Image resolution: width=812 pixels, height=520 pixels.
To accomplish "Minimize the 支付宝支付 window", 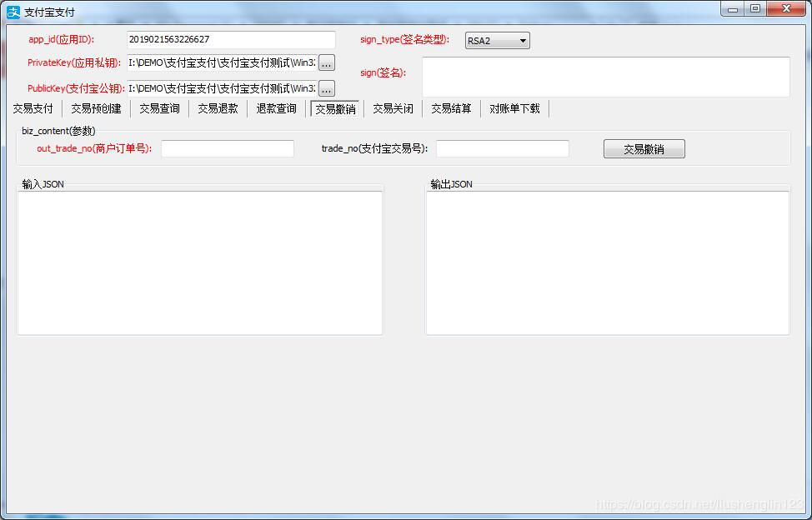I will coord(734,9).
